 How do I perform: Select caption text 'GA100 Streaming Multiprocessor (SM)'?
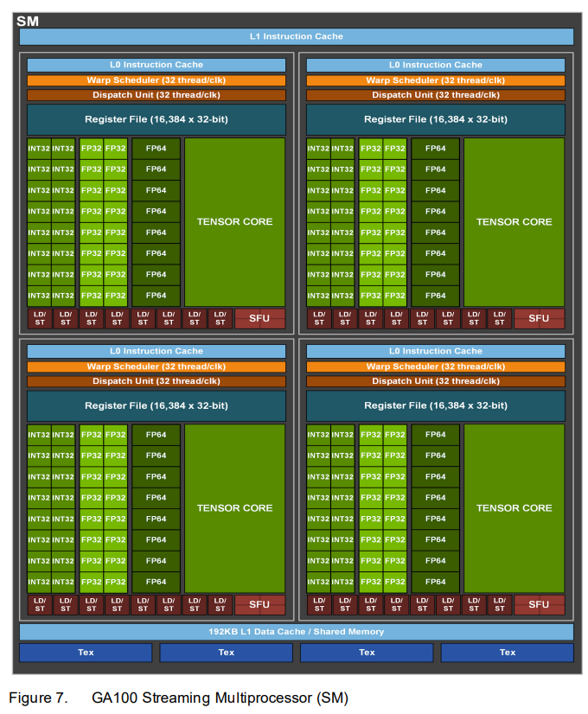point(220,698)
